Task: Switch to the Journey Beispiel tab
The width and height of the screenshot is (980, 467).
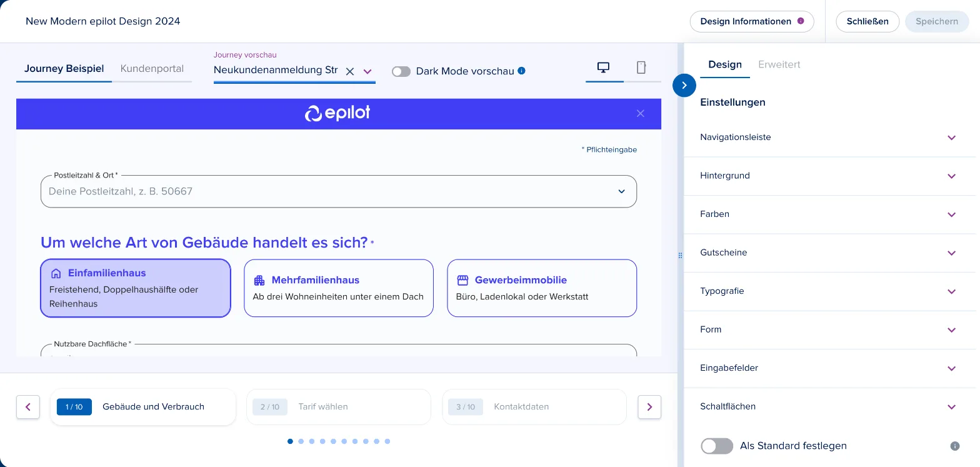Action: [x=64, y=69]
